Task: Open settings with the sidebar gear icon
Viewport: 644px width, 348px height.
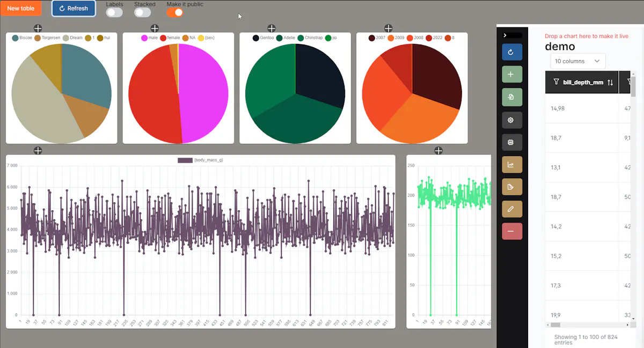Action: point(512,120)
